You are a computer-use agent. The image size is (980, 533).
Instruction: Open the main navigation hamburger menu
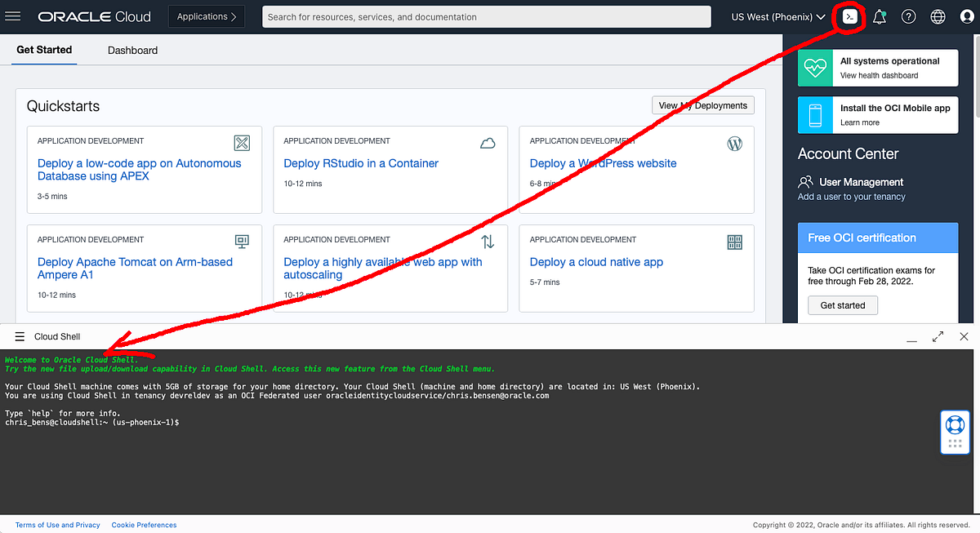[x=12, y=16]
